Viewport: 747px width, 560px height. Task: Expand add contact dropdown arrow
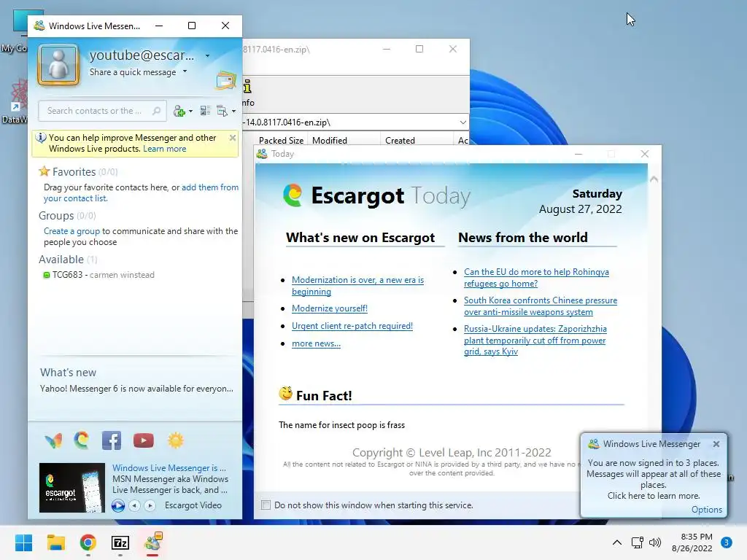coord(190,112)
